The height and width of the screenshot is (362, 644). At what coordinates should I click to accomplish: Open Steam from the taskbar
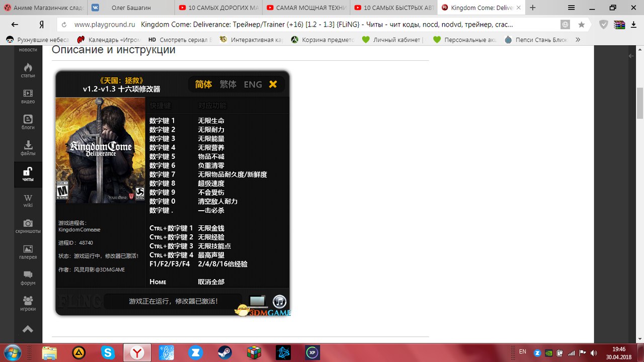point(225,353)
